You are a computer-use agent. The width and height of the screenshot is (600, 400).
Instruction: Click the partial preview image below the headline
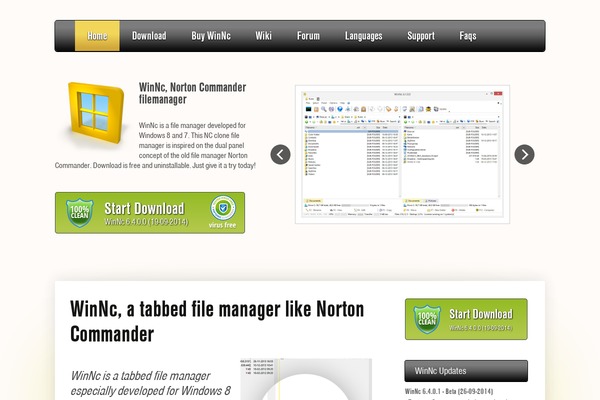[306, 379]
